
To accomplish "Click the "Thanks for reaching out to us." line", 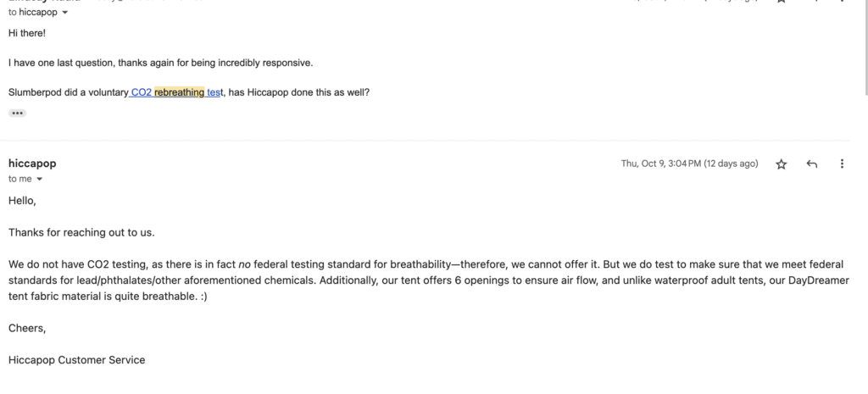I will pyautogui.click(x=81, y=232).
